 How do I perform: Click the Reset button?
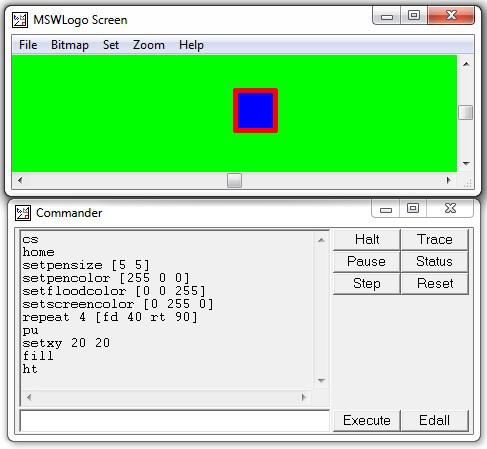[434, 284]
